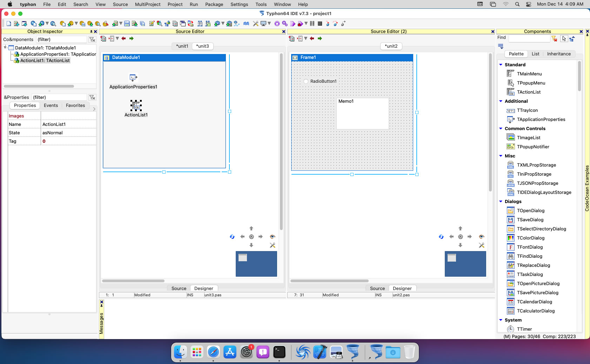Click the palette filter clear icon next to Find
The image size is (590, 364).
[x=554, y=39]
